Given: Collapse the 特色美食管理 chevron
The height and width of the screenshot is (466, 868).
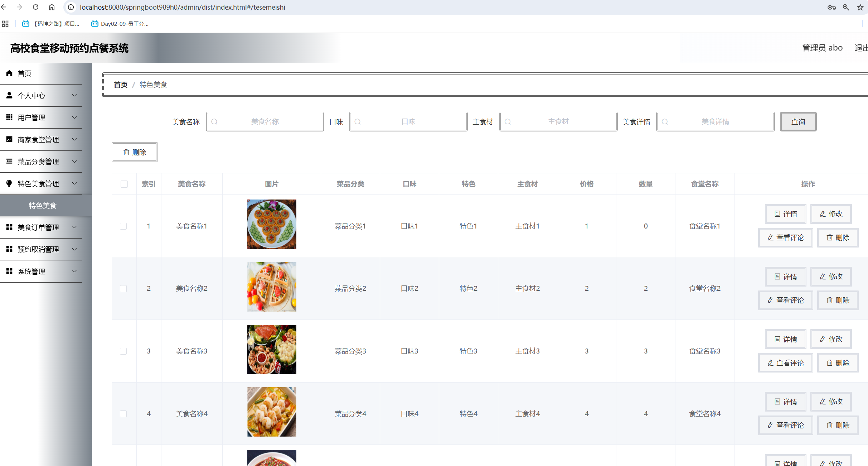Looking at the screenshot, I should (x=74, y=183).
